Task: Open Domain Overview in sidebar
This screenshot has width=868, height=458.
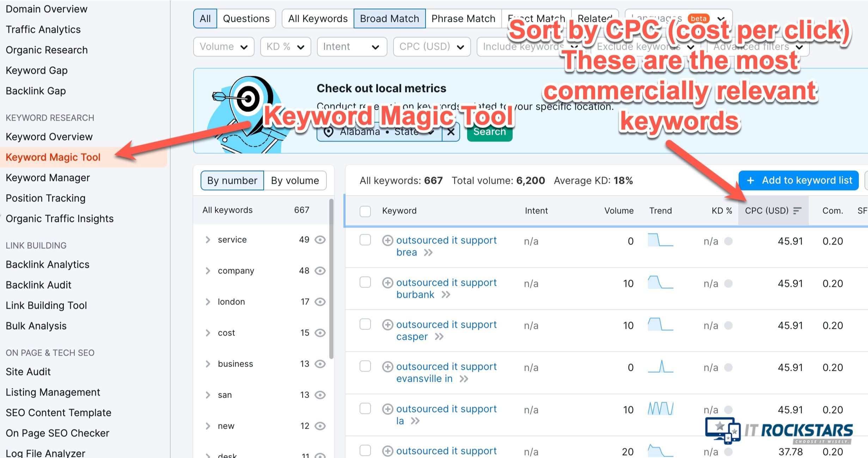Action: click(x=47, y=9)
